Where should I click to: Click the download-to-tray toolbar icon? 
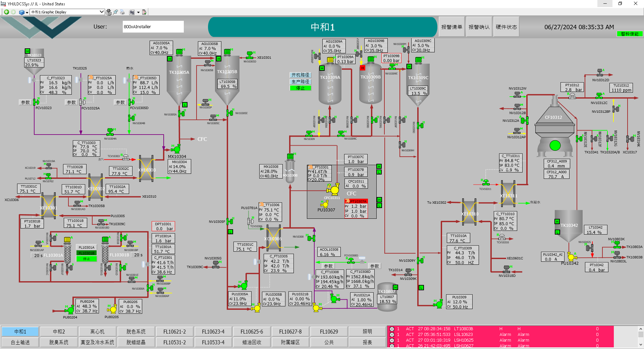[x=109, y=12]
